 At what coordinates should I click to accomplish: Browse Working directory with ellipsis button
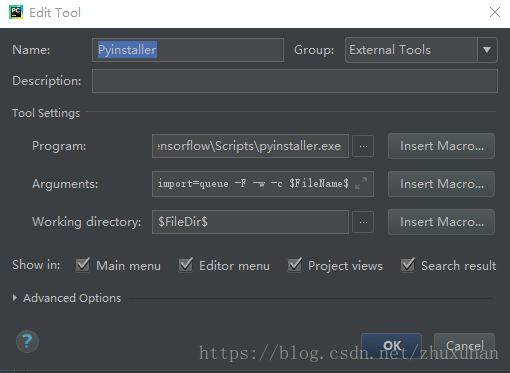(363, 222)
